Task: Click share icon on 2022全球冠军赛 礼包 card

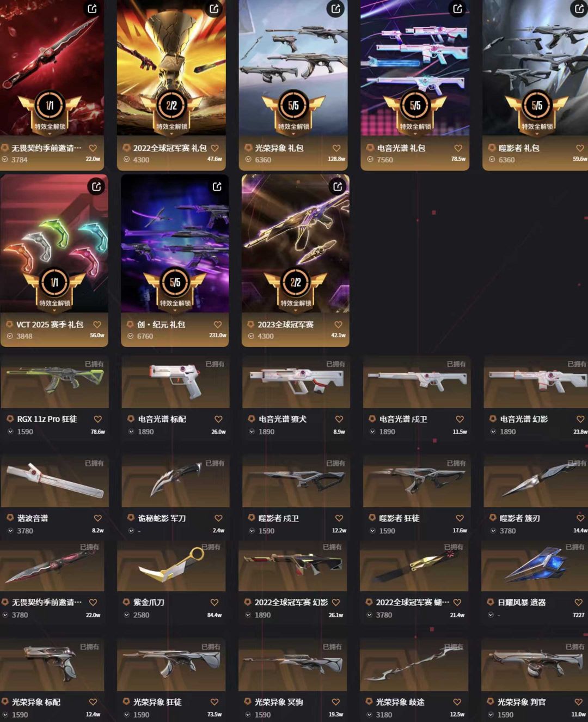Action: pos(214,9)
